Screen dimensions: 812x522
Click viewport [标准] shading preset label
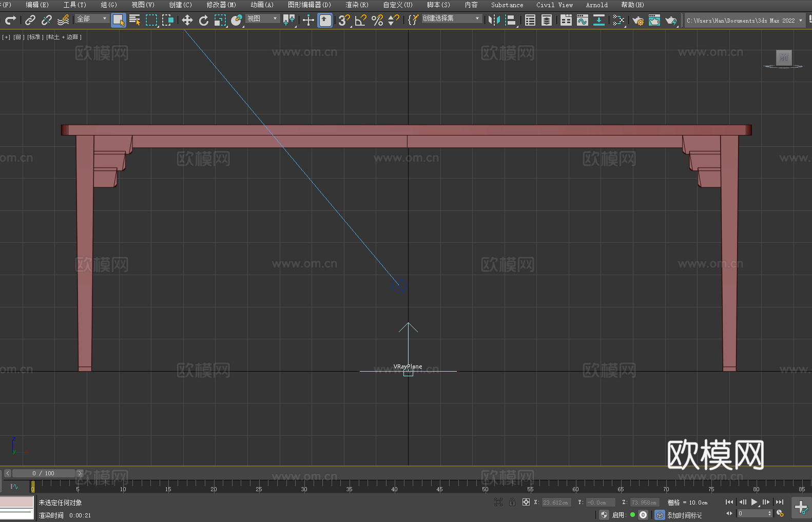(35, 37)
